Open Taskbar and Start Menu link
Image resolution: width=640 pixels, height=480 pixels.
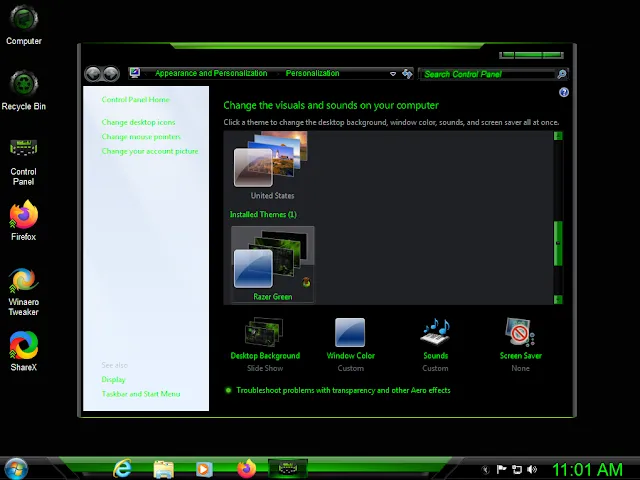pos(141,394)
